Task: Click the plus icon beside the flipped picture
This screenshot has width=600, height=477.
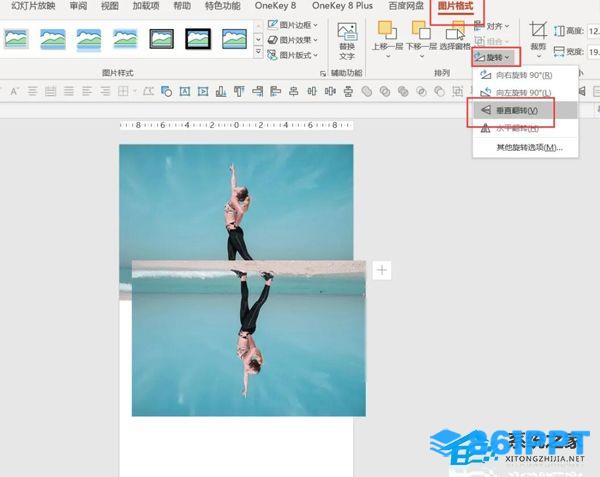Action: point(382,270)
